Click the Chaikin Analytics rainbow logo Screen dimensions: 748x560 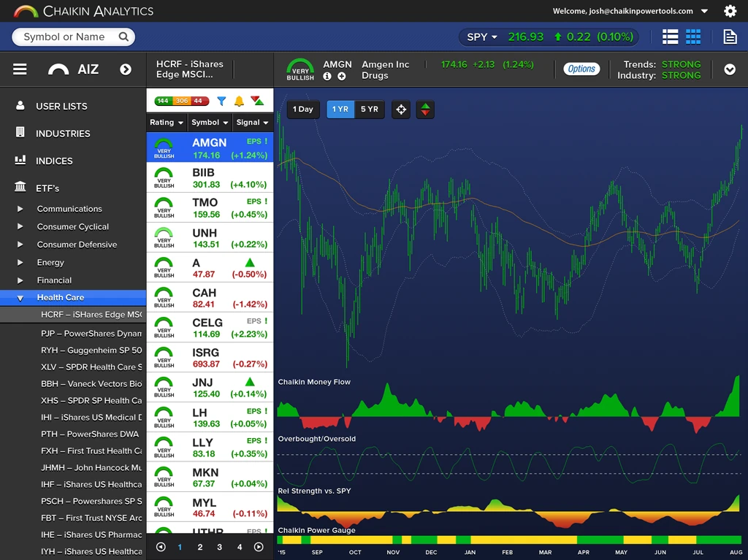[x=26, y=12]
